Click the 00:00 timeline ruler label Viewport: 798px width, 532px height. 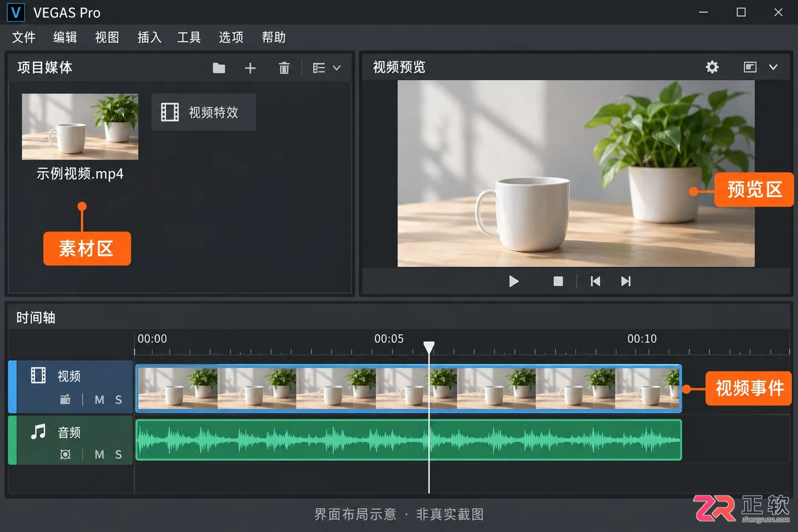click(x=152, y=339)
